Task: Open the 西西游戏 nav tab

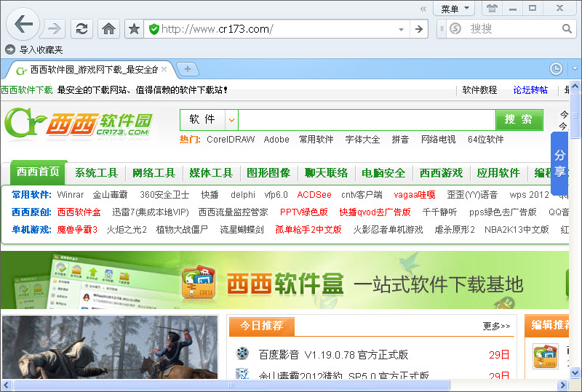Action: pyautogui.click(x=441, y=173)
